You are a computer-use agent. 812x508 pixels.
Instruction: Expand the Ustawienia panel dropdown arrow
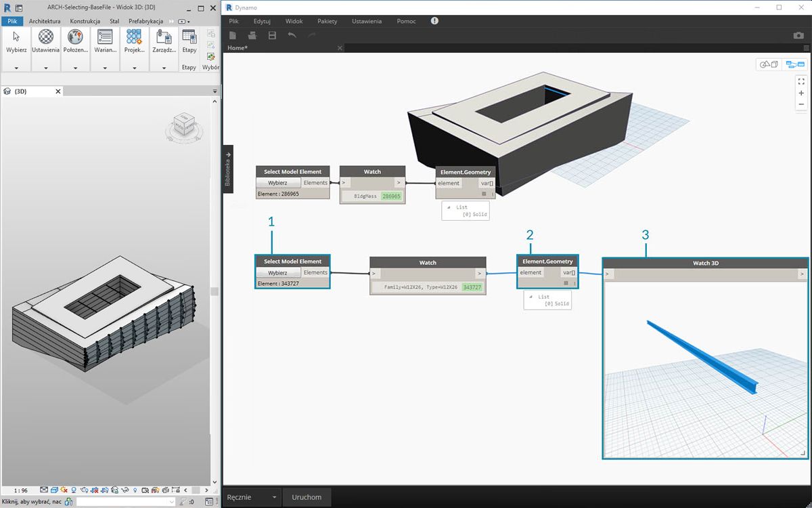46,68
